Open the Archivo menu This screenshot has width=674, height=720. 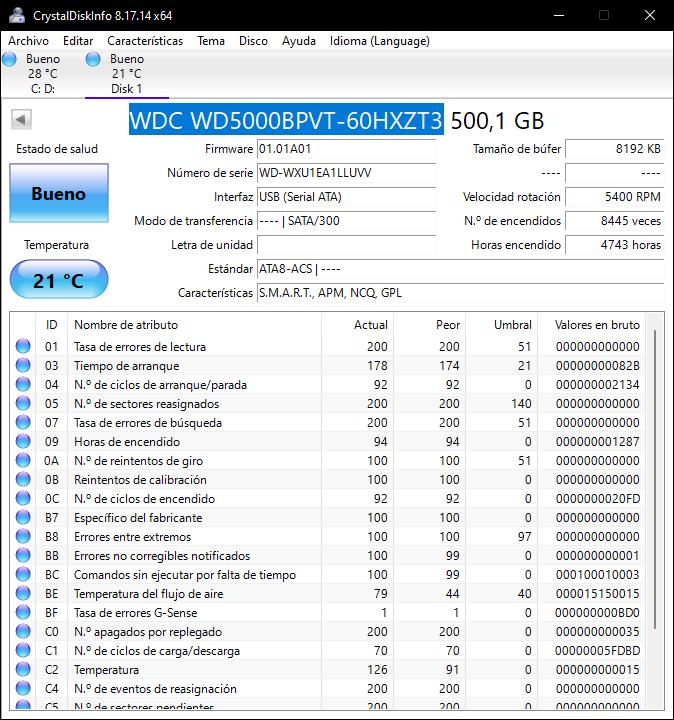click(28, 41)
